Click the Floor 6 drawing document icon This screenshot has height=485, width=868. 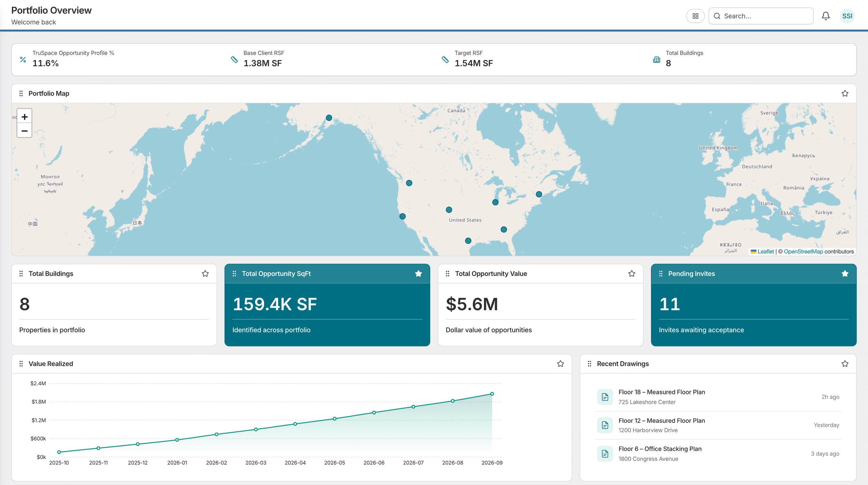[605, 454]
